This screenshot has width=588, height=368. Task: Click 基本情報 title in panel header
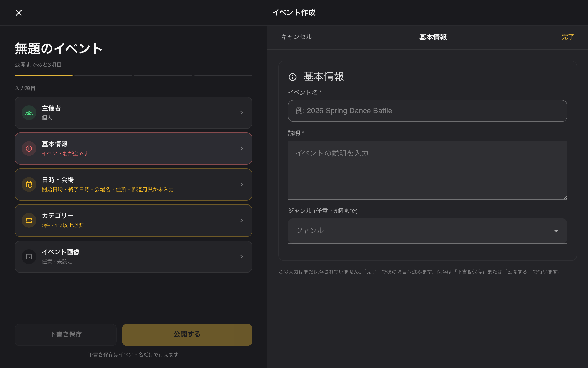pos(433,37)
